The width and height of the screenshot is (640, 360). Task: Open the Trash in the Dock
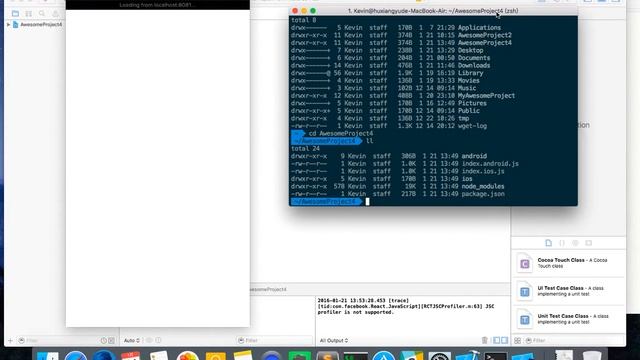pos(591,356)
